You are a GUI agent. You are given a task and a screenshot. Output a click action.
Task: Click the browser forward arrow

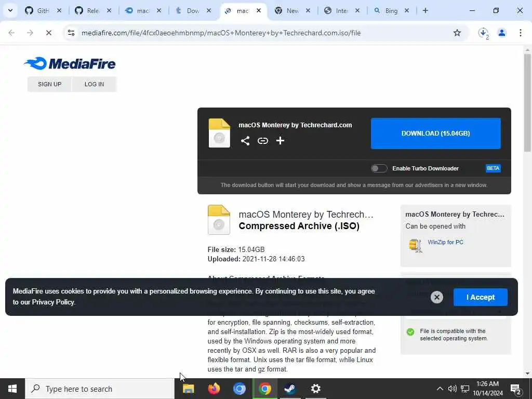coord(30,33)
